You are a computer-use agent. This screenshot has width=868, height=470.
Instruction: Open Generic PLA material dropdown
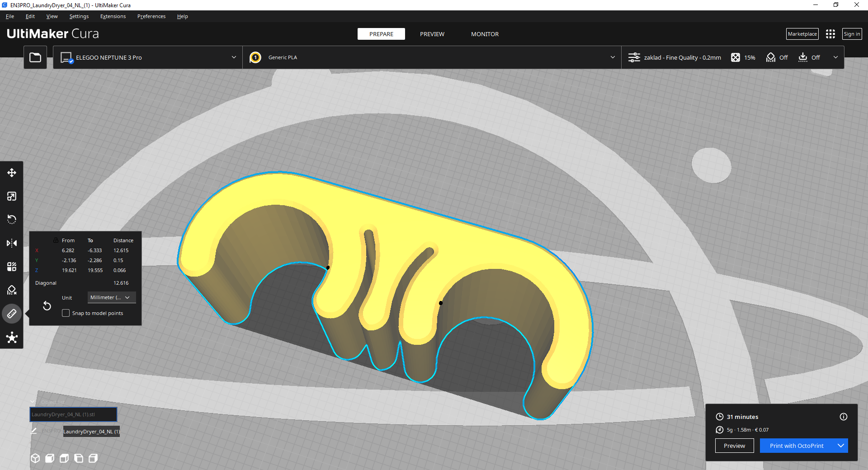(432, 57)
